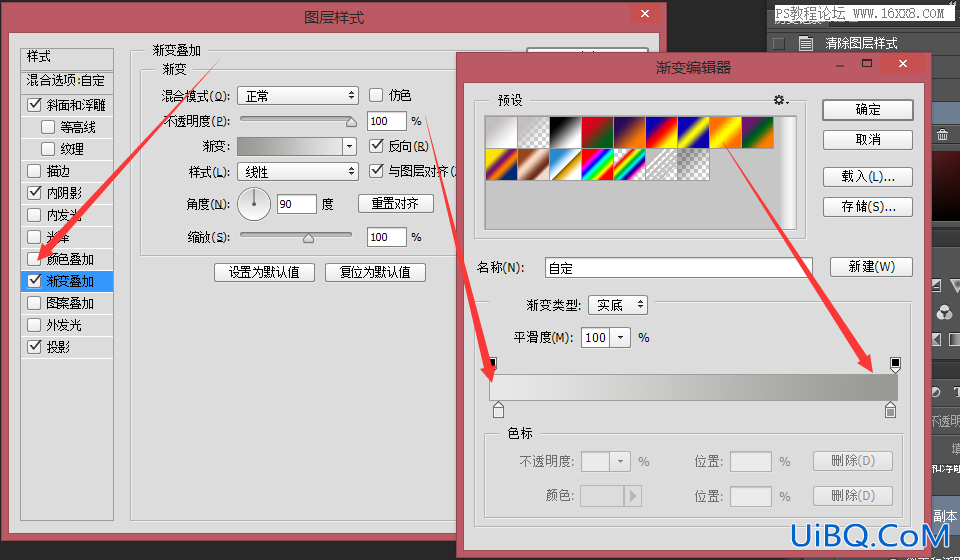The height and width of the screenshot is (560, 960).
Task: Enable the 纹理 checkbox
Action: point(48,149)
